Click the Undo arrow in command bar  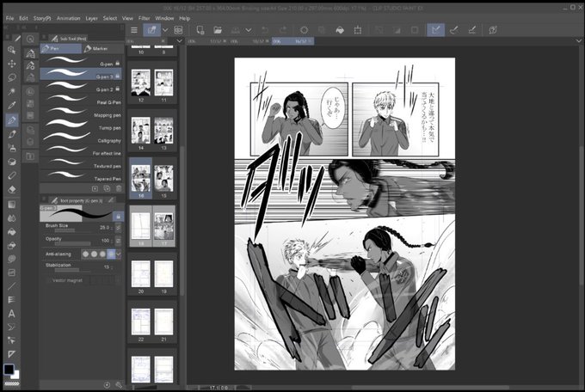[265, 30]
